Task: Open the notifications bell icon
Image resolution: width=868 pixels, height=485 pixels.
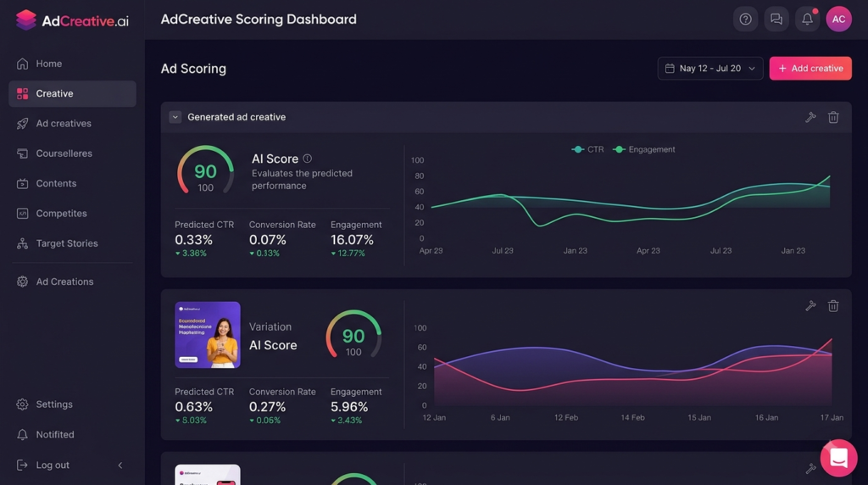Action: 807,20
